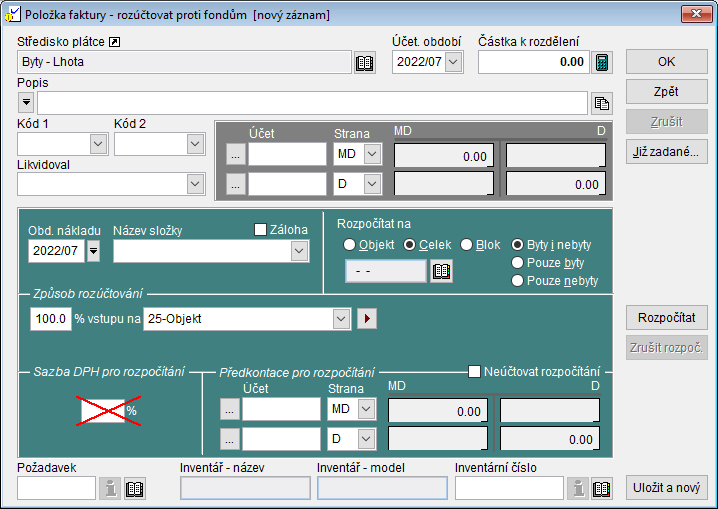Check Neúčtovat rozpočítání option
This screenshot has height=509, width=718.
(x=475, y=372)
